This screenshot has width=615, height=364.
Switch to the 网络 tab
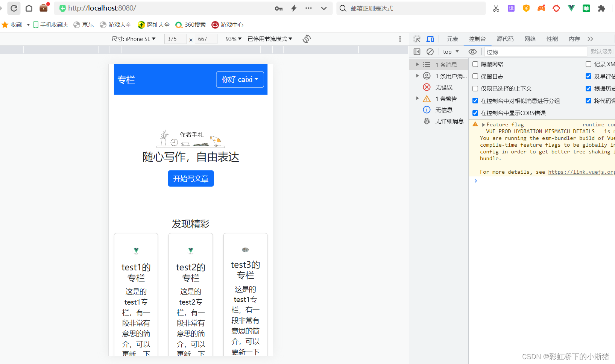530,39
